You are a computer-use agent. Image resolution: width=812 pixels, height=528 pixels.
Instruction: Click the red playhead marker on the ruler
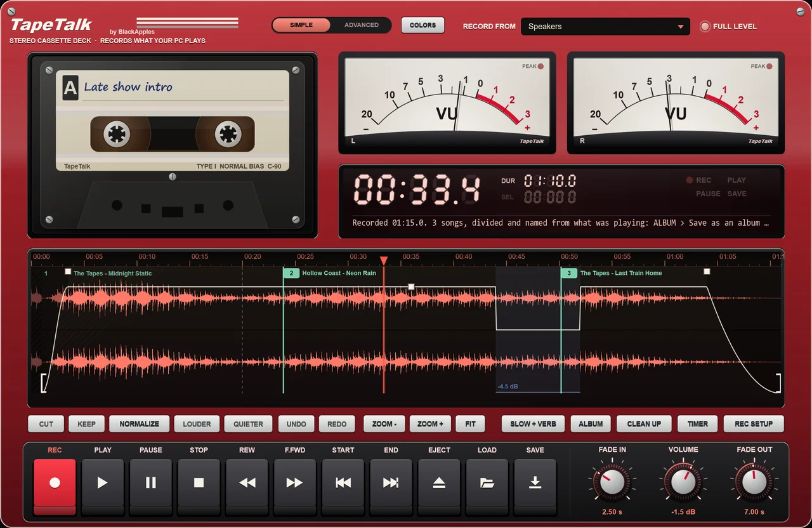(384, 261)
